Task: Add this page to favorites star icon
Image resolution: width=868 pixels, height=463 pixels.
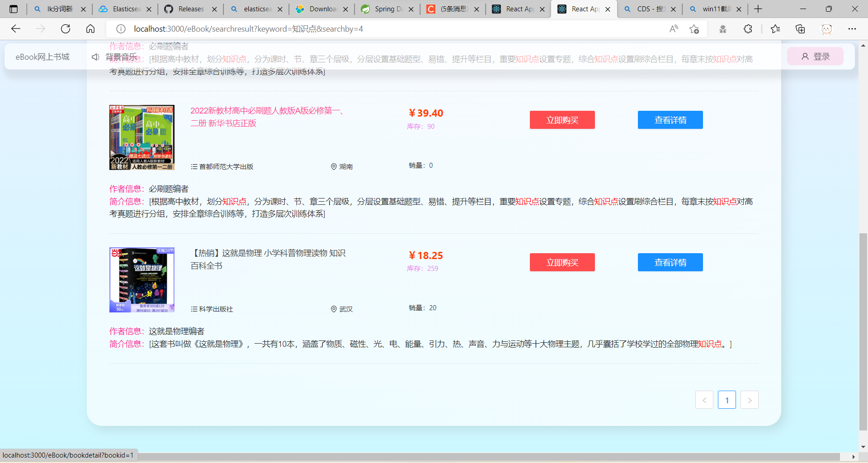Action: [x=694, y=29]
